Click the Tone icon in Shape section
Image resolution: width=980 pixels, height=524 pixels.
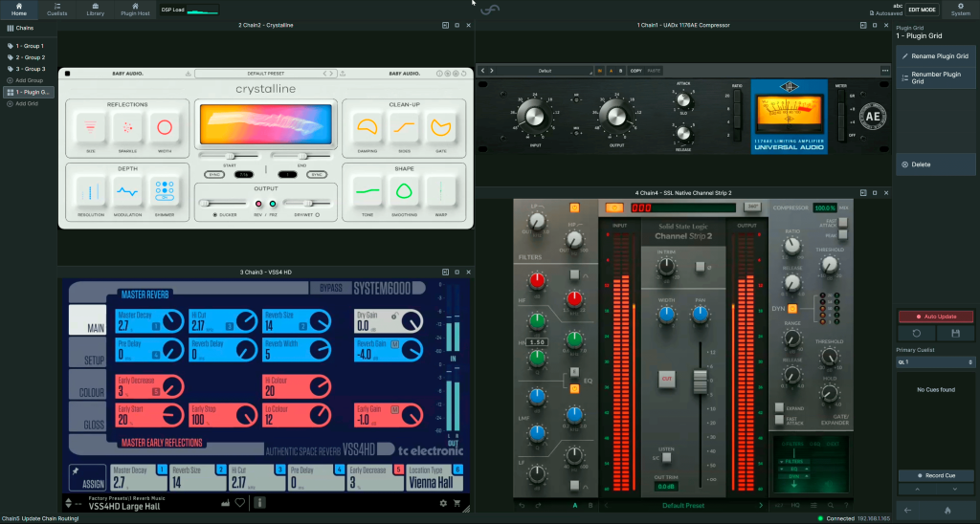click(367, 192)
